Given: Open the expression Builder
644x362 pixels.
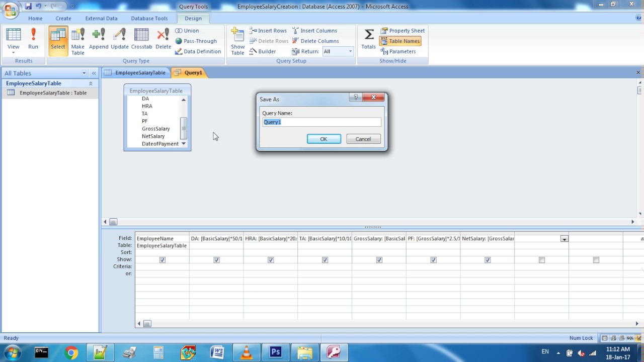Looking at the screenshot, I should click(x=263, y=51).
